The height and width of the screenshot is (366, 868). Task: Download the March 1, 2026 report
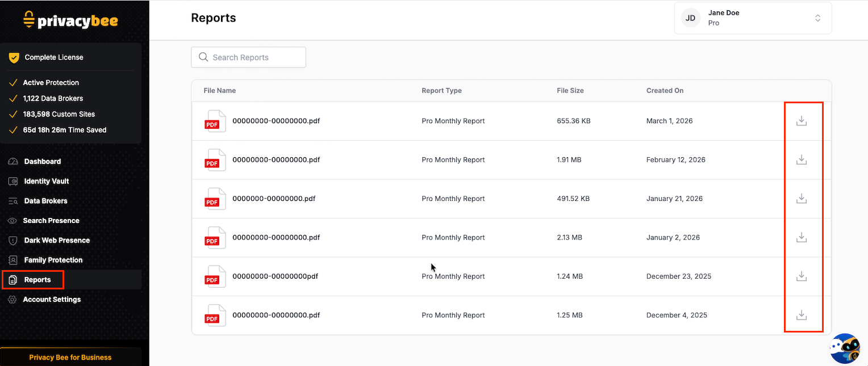click(x=802, y=121)
